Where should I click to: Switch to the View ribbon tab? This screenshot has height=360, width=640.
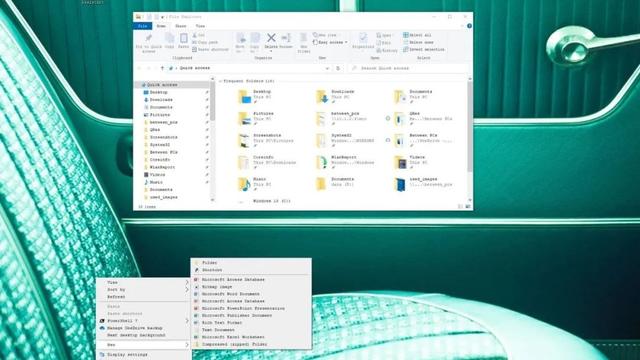pyautogui.click(x=200, y=26)
